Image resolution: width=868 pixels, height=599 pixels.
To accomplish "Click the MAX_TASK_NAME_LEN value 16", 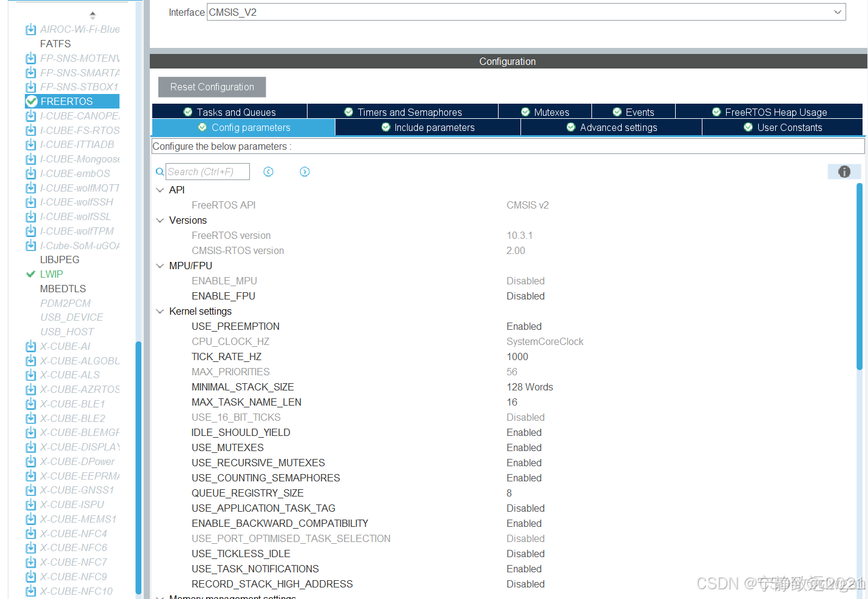I will pyautogui.click(x=512, y=402).
